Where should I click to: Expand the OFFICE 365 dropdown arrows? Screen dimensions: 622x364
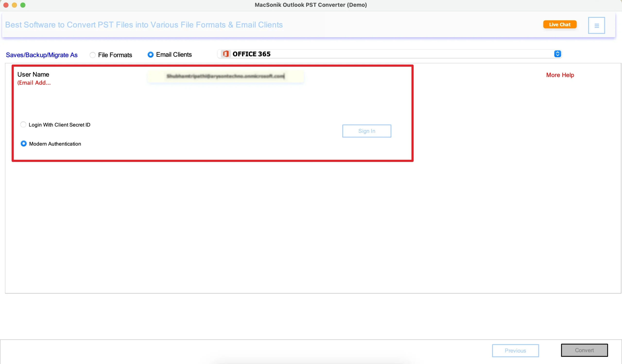click(557, 54)
